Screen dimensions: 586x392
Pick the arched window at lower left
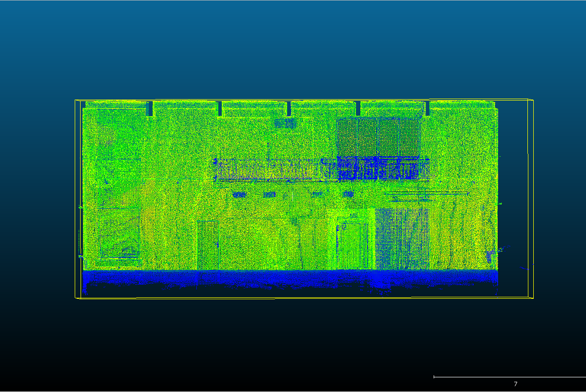click(x=120, y=238)
